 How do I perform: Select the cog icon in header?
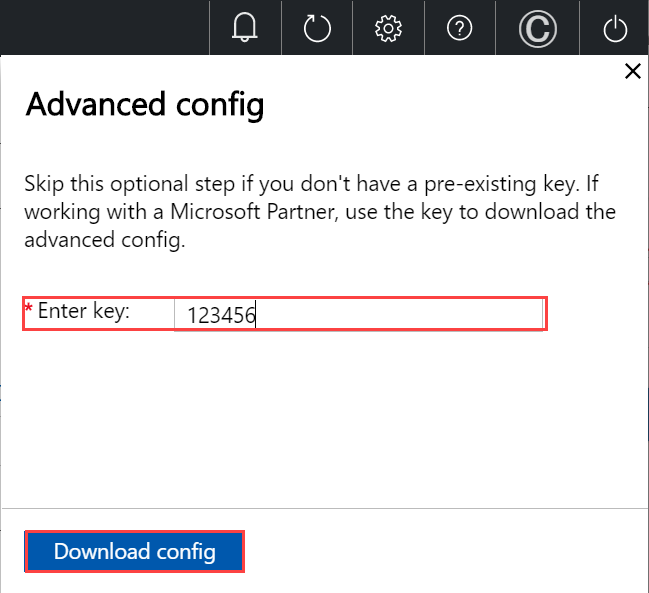pos(388,28)
